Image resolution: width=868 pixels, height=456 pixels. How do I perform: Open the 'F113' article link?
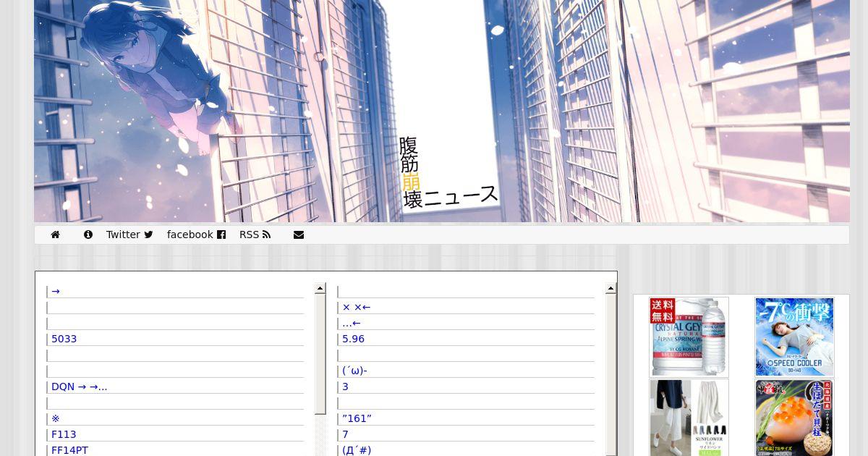point(64,434)
